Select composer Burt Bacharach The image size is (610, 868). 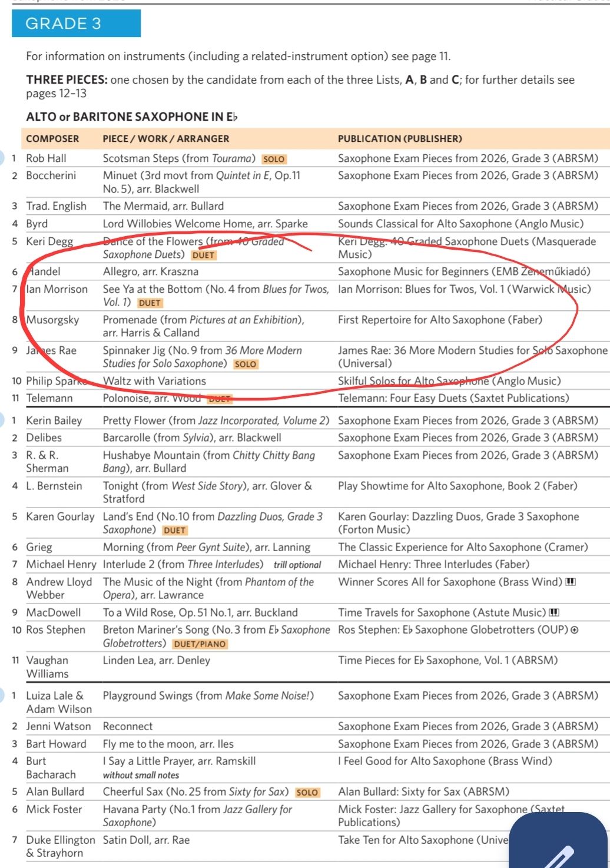pyautogui.click(x=51, y=768)
